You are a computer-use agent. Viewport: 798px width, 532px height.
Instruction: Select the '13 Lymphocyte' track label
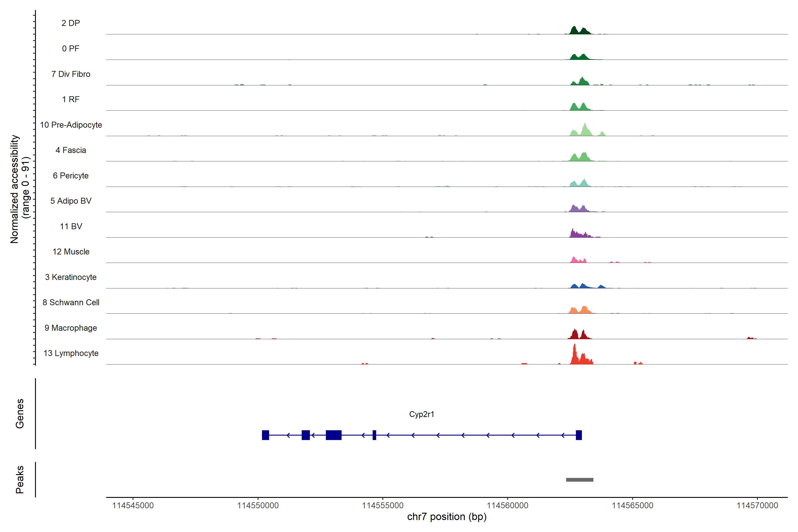pos(71,353)
